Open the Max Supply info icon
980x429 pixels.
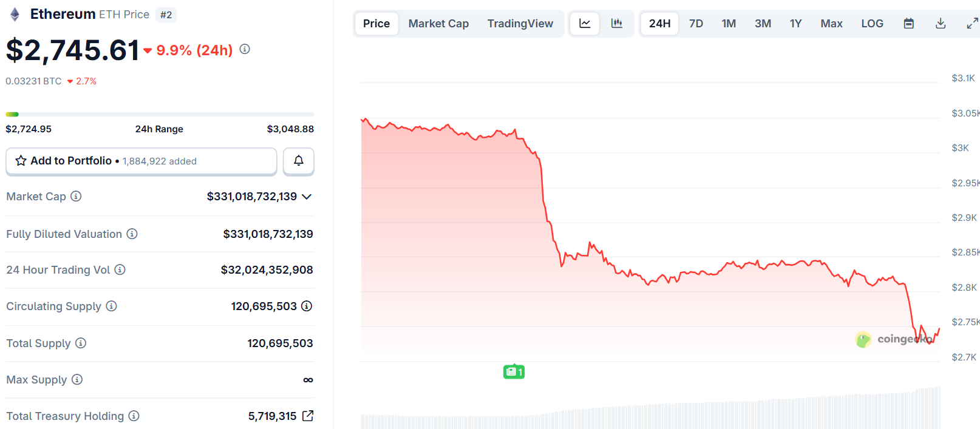pyautogui.click(x=77, y=379)
